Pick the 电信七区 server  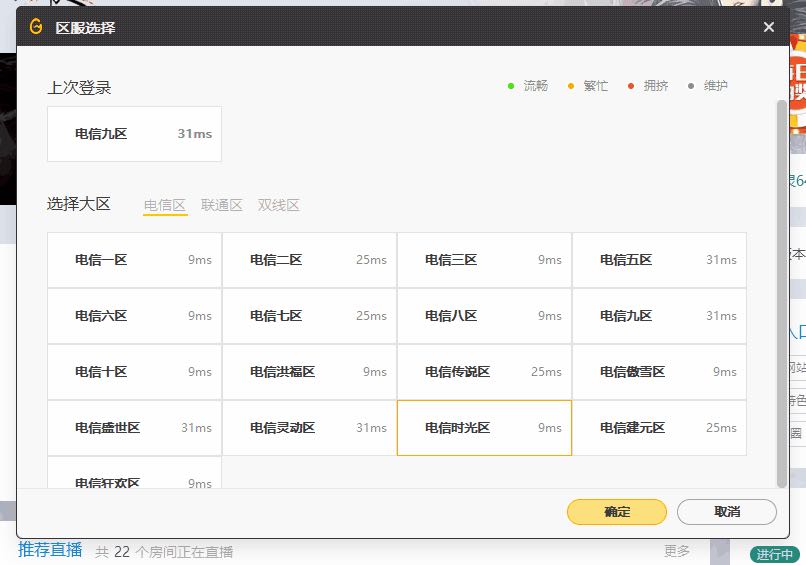click(309, 316)
